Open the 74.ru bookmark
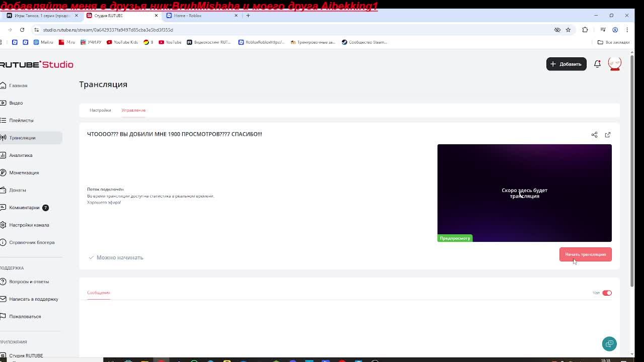This screenshot has width=644, height=362. (67, 42)
